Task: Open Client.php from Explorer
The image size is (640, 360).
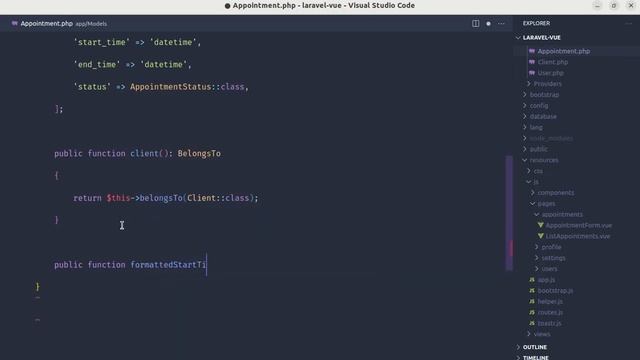Action: (x=553, y=62)
